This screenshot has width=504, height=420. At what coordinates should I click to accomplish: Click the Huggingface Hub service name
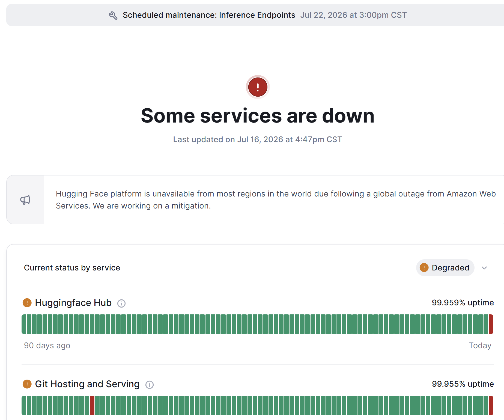click(73, 303)
